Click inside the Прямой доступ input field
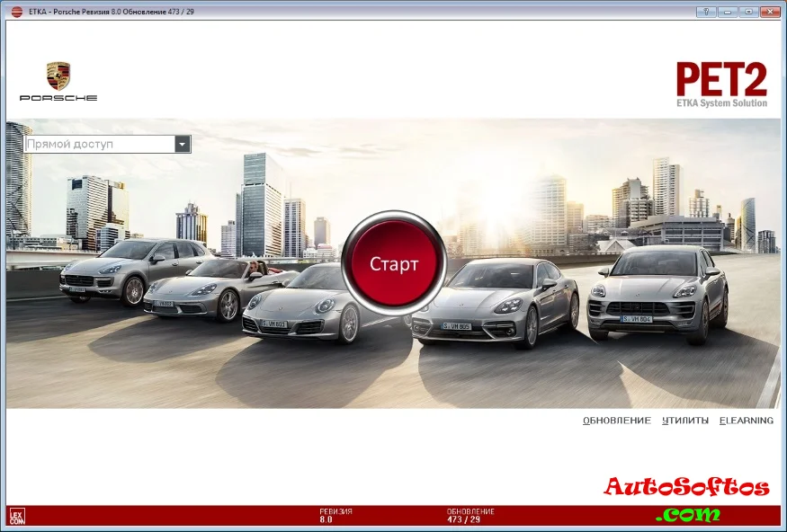Screen dimensions: 787x532 coord(99,144)
